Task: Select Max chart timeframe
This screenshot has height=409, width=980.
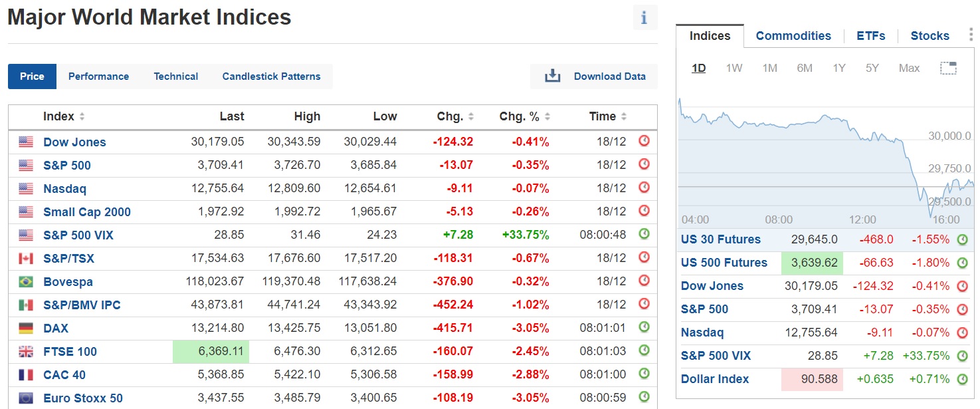Action: point(909,68)
